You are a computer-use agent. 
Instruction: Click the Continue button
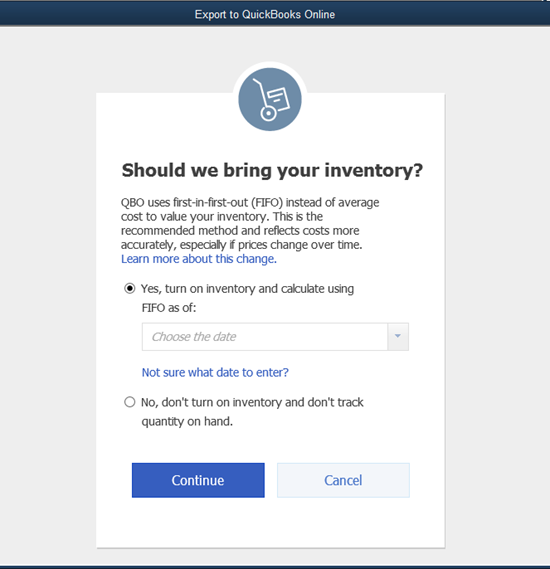click(198, 480)
